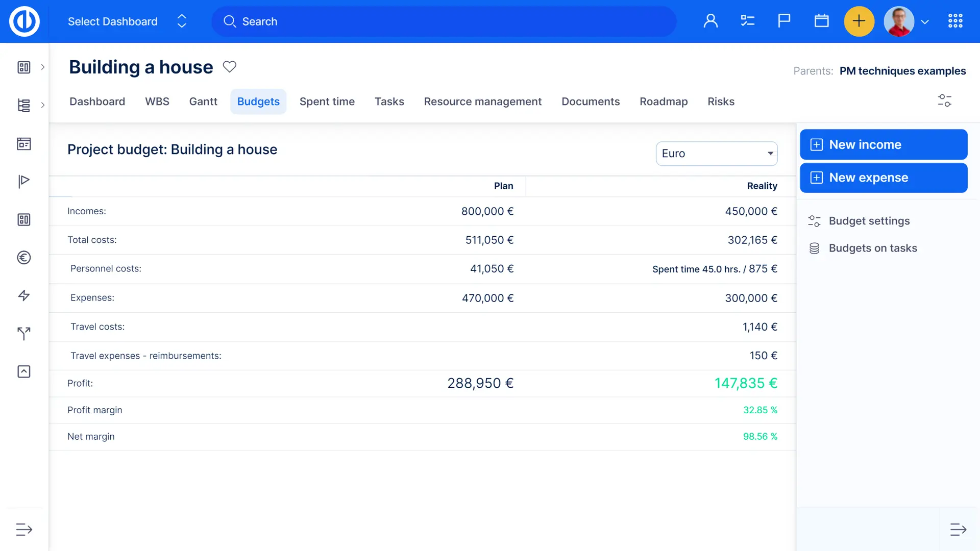The image size is (980, 551).
Task: Toggle favorite heart next to Building a house
Action: coord(230,67)
